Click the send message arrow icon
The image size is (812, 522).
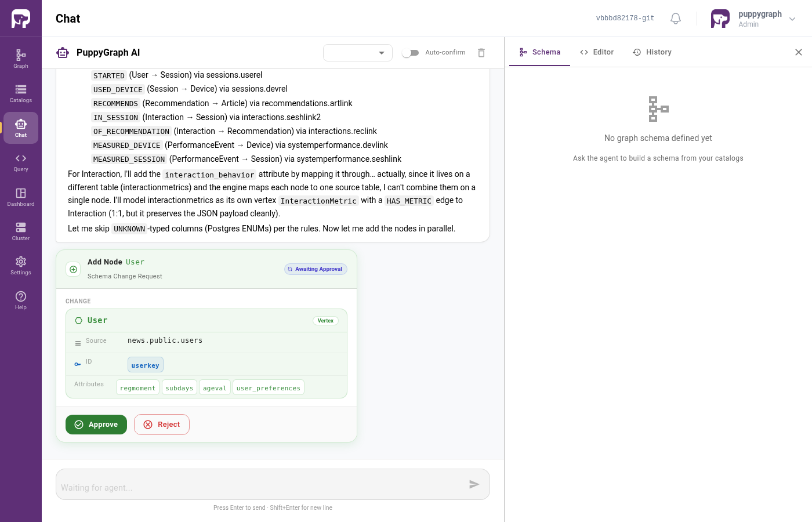[474, 484]
